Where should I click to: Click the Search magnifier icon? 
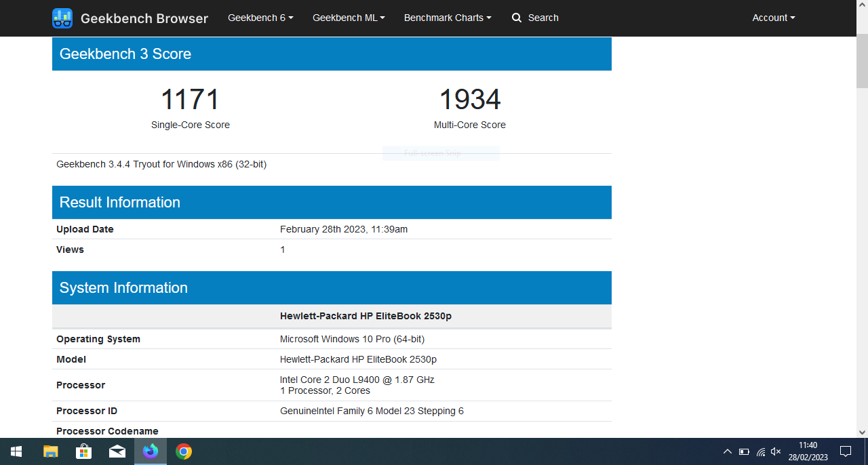pos(517,18)
